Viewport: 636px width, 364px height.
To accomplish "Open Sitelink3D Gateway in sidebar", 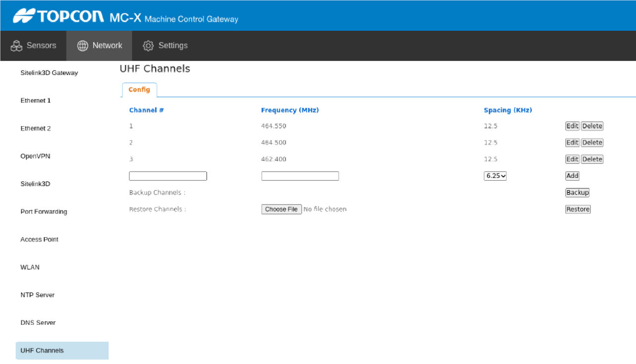I will (49, 73).
